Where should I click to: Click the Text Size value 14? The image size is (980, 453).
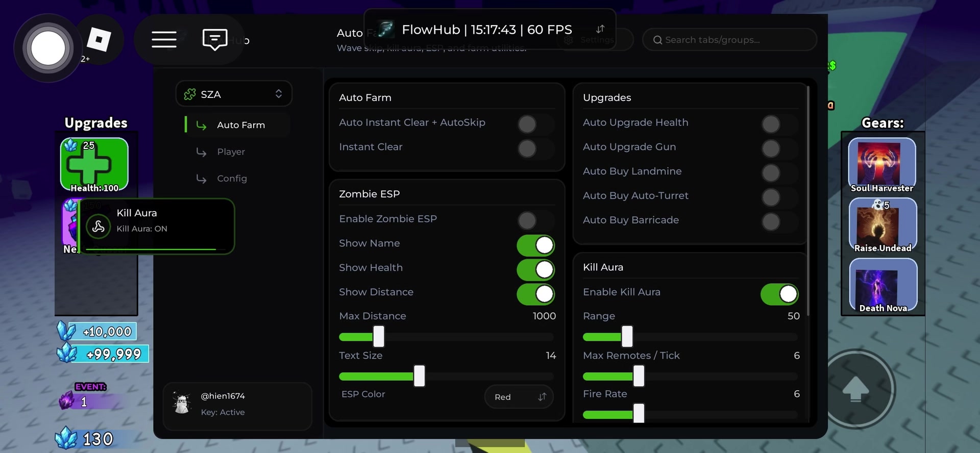click(x=551, y=356)
